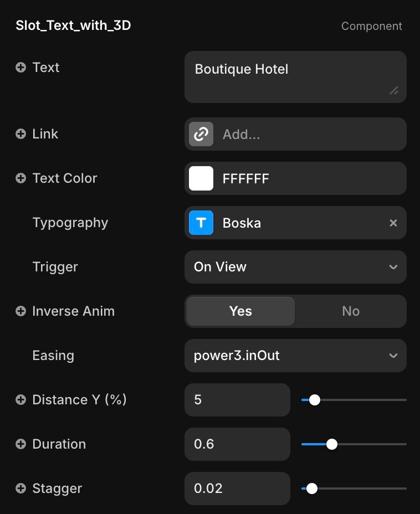The height and width of the screenshot is (514, 420).
Task: Click the Link Add... field
Action: (x=308, y=134)
